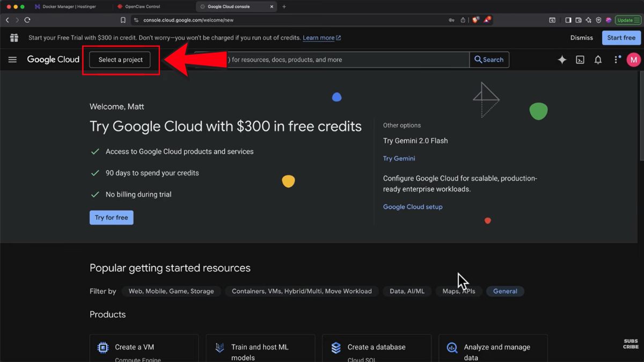This screenshot has width=644, height=362.
Task: Open the three-dot settings and utilities menu
Action: [617, 60]
